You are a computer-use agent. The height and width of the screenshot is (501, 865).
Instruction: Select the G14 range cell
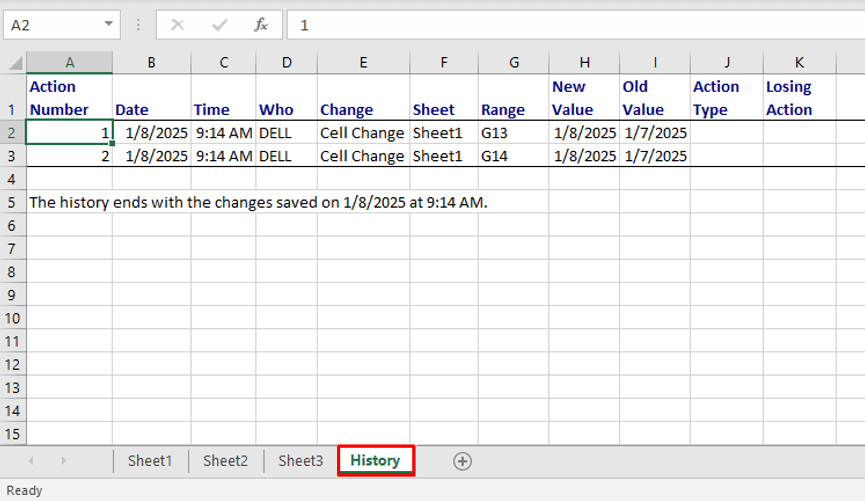click(514, 156)
